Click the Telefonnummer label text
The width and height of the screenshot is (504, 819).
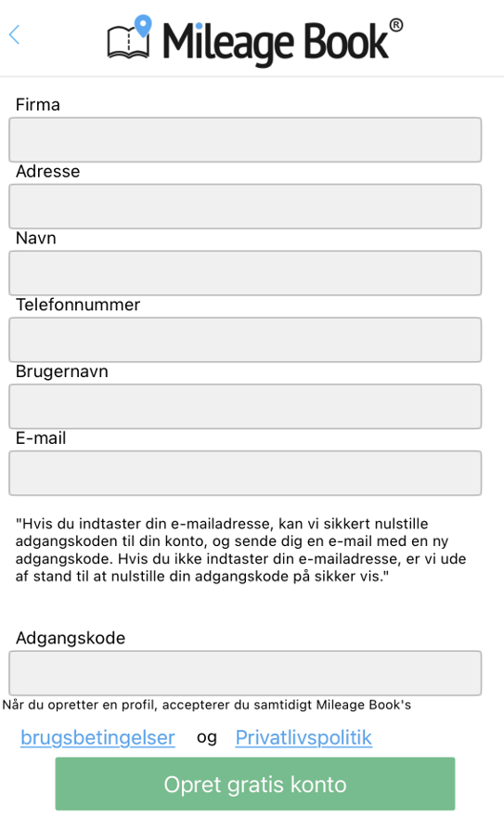pos(78,305)
